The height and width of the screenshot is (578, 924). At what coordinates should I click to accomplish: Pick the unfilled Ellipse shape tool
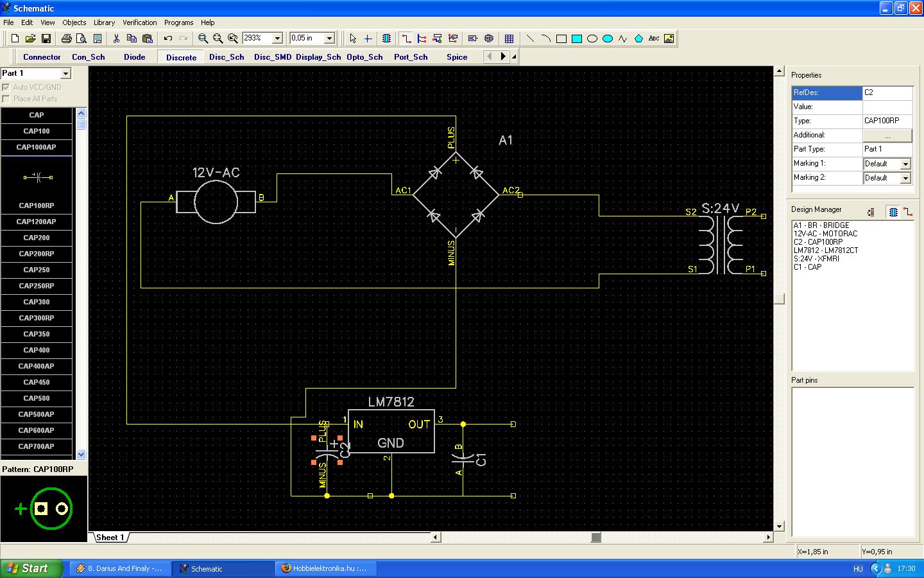(592, 39)
